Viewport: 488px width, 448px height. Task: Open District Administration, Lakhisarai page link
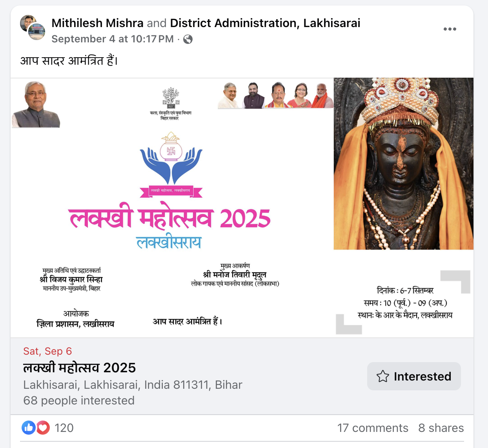pyautogui.click(x=265, y=23)
